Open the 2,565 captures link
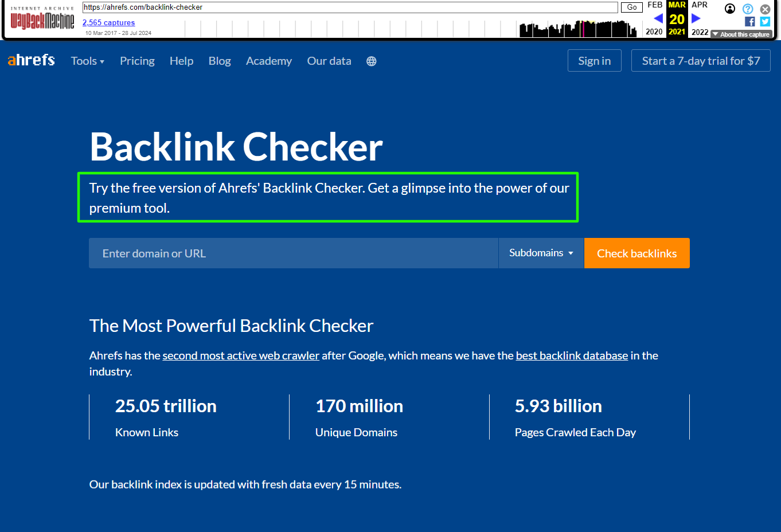 pos(108,22)
